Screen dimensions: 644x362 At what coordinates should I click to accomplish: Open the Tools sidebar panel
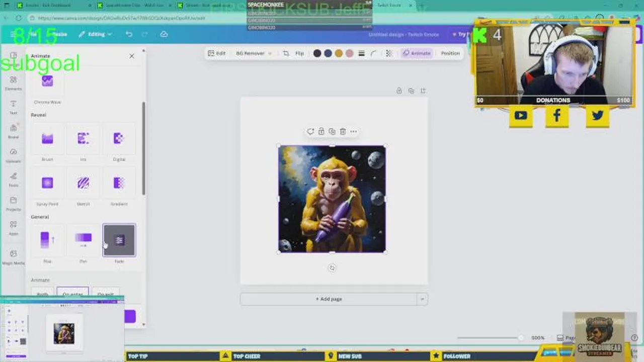click(13, 179)
